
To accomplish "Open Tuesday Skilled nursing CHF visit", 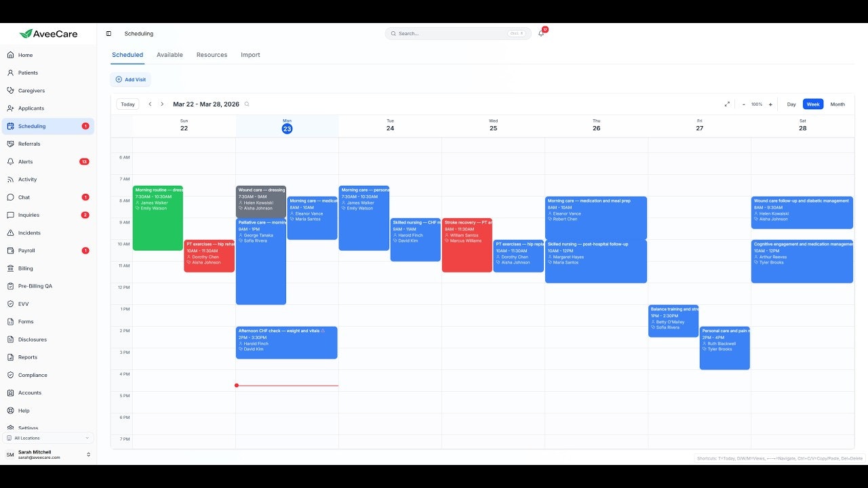I will point(415,240).
